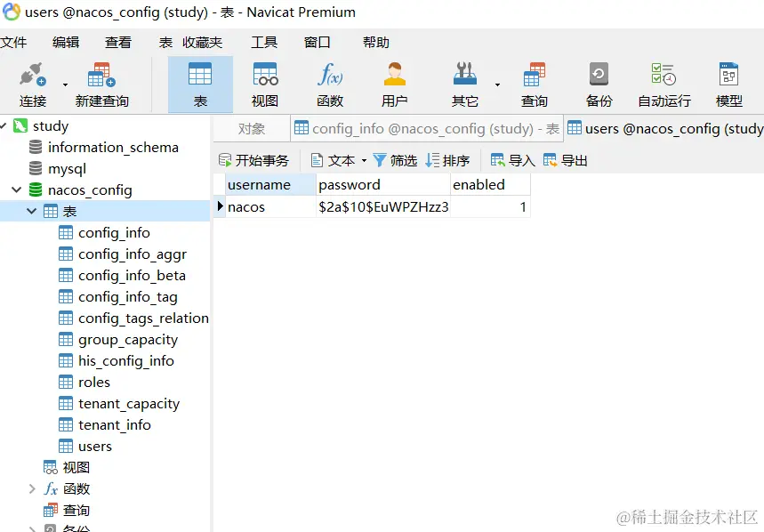Viewport: 764px width, 532px height.
Task: Select the 函数 node in the tree
Action: [76, 488]
